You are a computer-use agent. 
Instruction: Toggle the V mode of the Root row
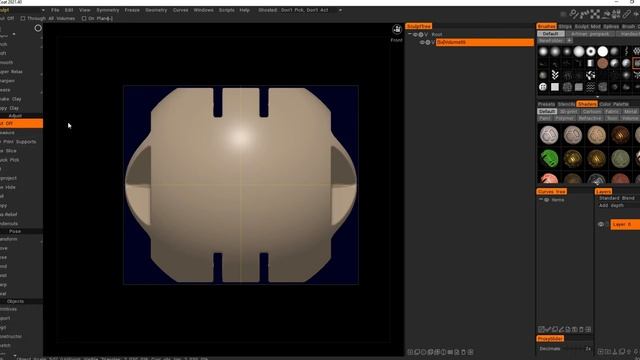426,35
